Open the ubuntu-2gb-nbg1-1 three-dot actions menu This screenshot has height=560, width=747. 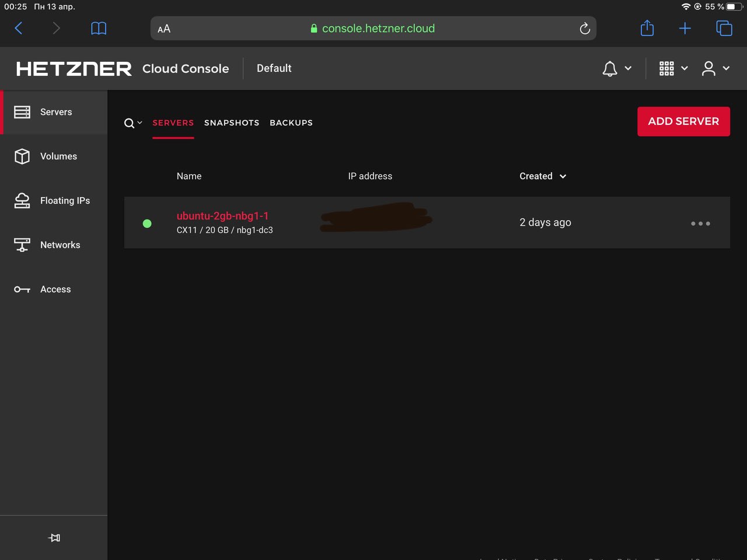pos(700,223)
